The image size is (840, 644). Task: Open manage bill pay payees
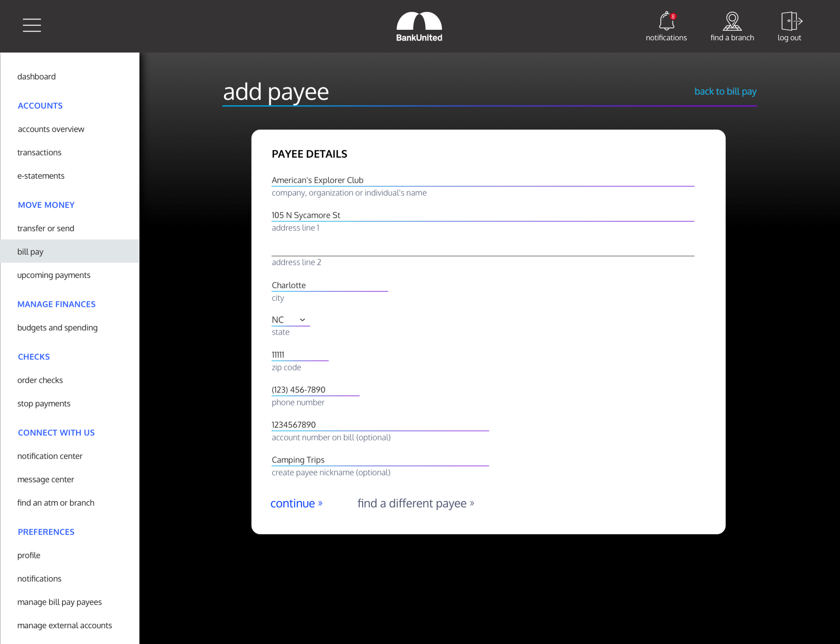(x=59, y=602)
